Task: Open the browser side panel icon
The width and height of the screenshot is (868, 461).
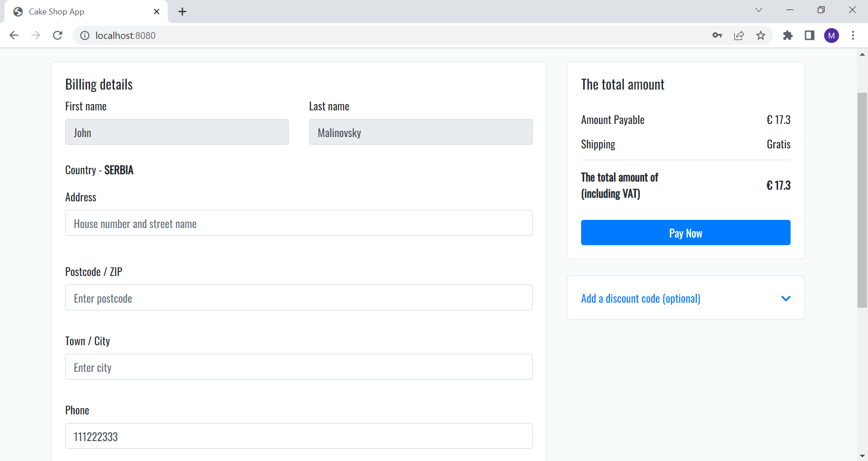Action: [810, 35]
